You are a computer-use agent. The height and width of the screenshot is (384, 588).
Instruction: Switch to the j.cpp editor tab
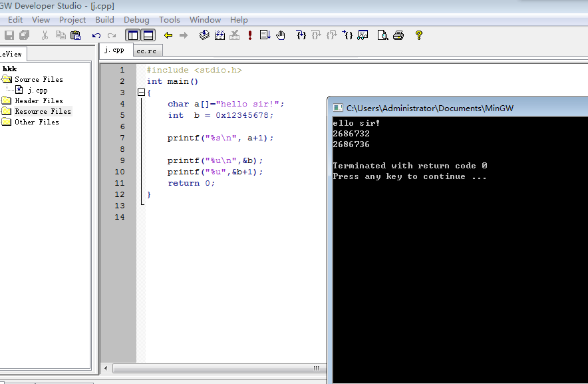click(x=116, y=50)
